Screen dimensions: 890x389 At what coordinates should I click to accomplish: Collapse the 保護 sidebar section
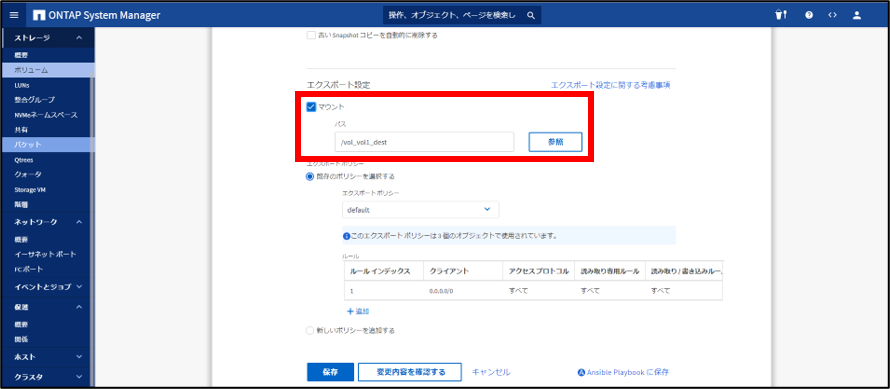(x=79, y=307)
